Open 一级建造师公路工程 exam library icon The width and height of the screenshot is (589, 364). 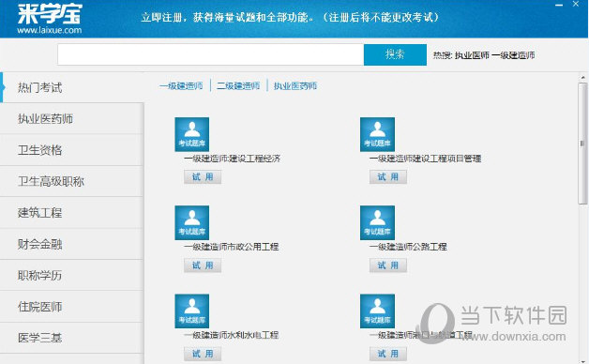(377, 222)
